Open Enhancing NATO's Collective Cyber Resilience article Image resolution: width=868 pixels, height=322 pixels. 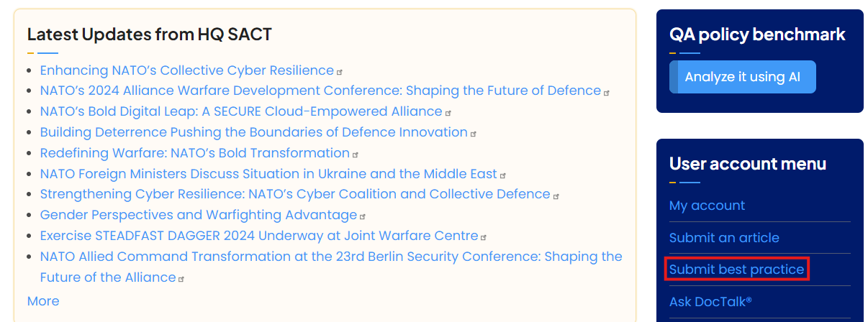187,70
